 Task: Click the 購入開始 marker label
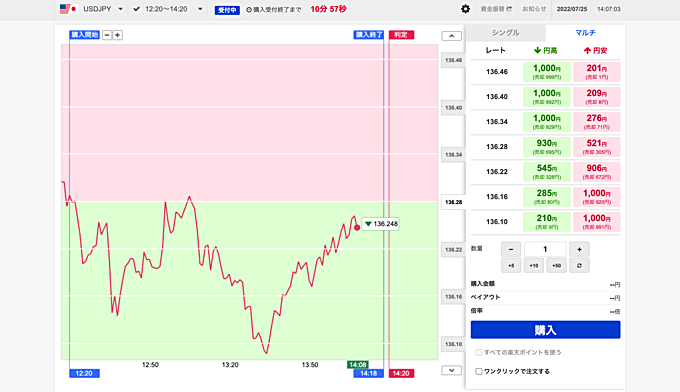tap(85, 35)
